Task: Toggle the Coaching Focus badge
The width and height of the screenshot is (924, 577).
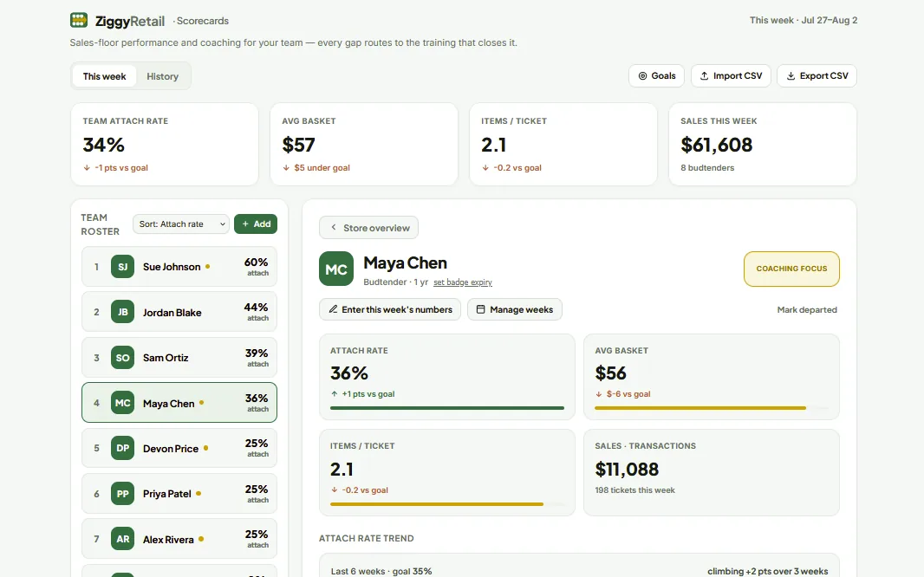Action: tap(791, 269)
